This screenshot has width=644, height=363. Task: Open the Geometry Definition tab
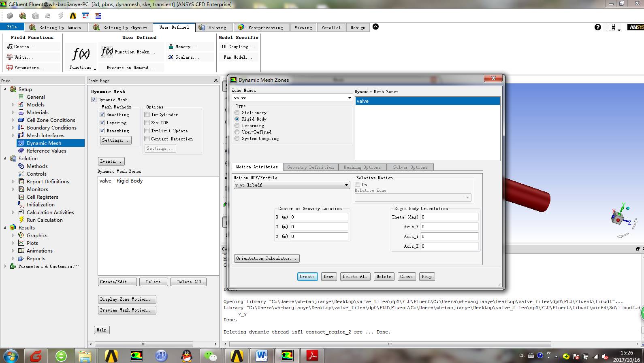(311, 167)
